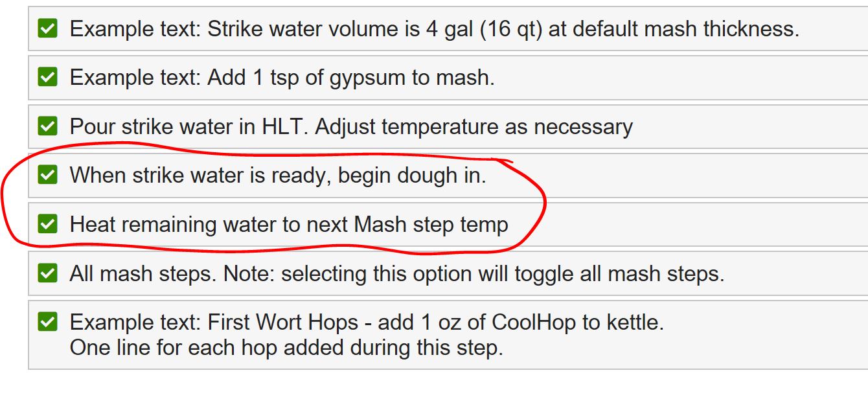Image resolution: width=868 pixels, height=410 pixels.
Task: Click the 'All mash steps.' label text
Action: coord(143,273)
